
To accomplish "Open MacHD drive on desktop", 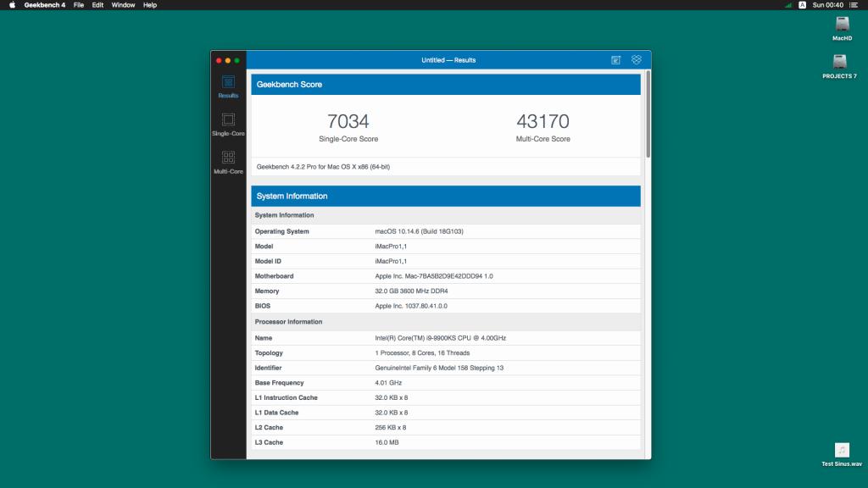I will click(842, 29).
